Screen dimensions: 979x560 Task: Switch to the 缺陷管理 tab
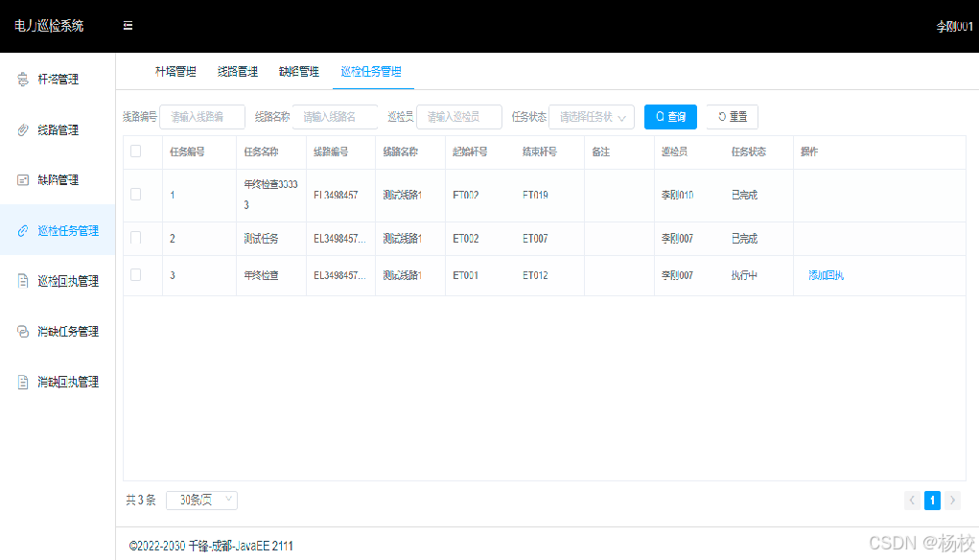(x=298, y=71)
